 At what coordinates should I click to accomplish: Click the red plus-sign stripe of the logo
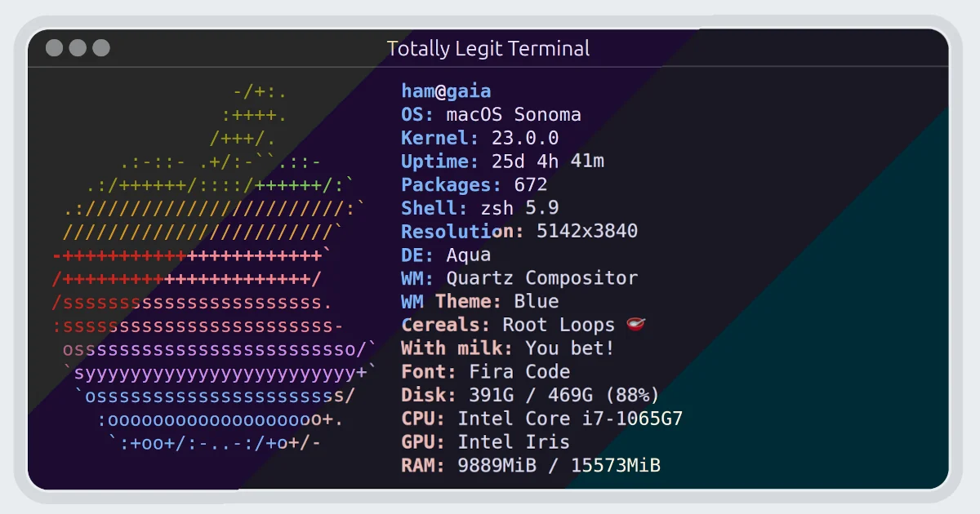point(191,267)
